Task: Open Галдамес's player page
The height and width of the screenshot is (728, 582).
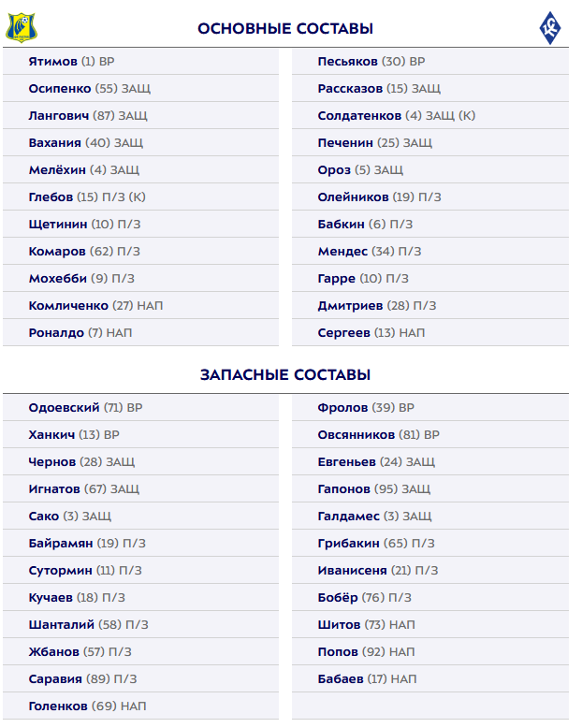Action: click(349, 517)
